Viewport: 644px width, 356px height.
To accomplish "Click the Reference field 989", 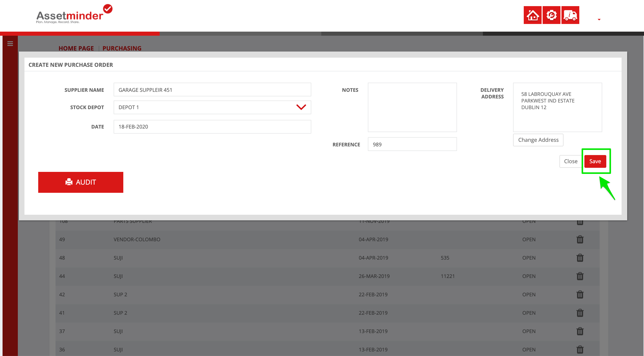I will [x=412, y=144].
